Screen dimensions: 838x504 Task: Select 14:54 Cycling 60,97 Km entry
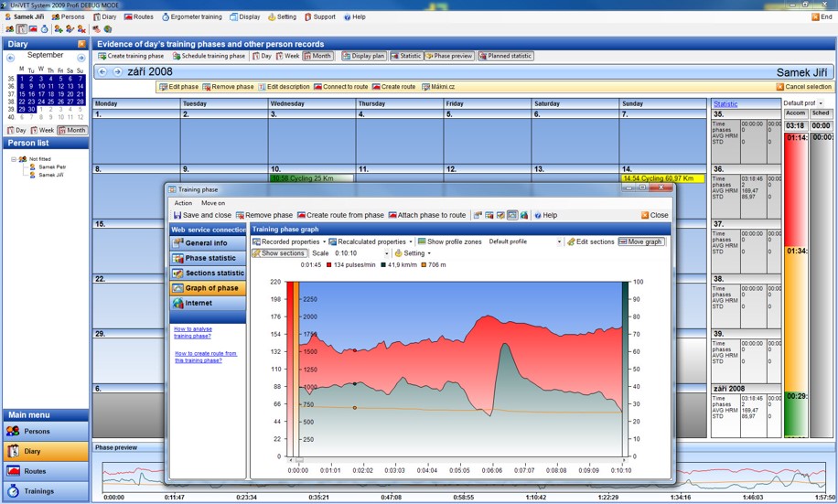(x=662, y=178)
